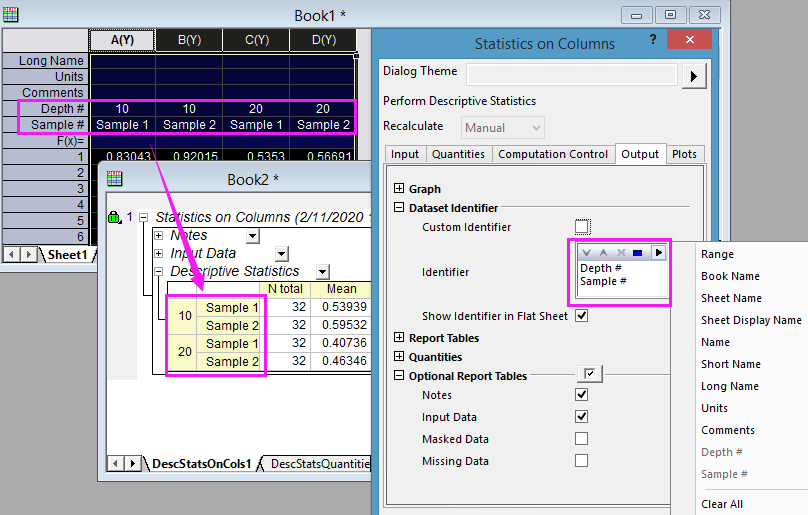Screen dimensions: 808x515
Task: Choose Name from the identifier menu
Action: pos(715,342)
